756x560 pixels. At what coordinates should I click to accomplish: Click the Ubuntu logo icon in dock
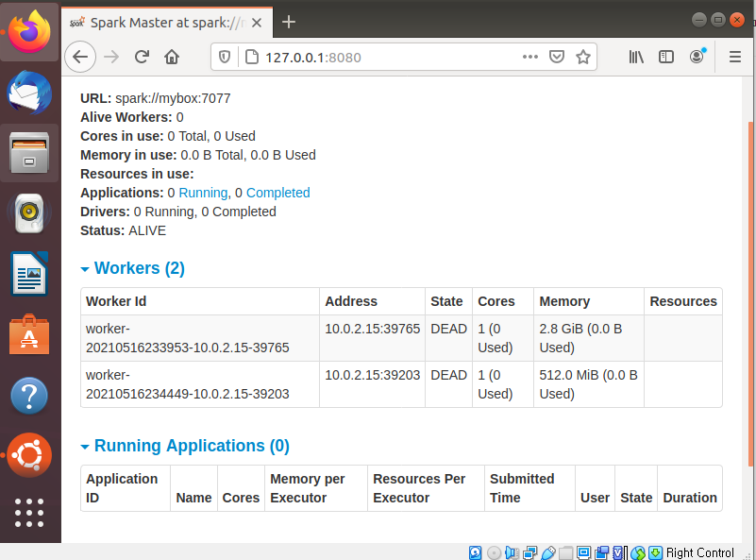[x=29, y=455]
